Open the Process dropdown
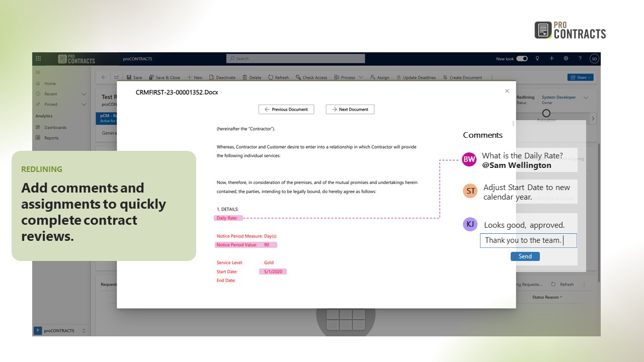 point(349,77)
